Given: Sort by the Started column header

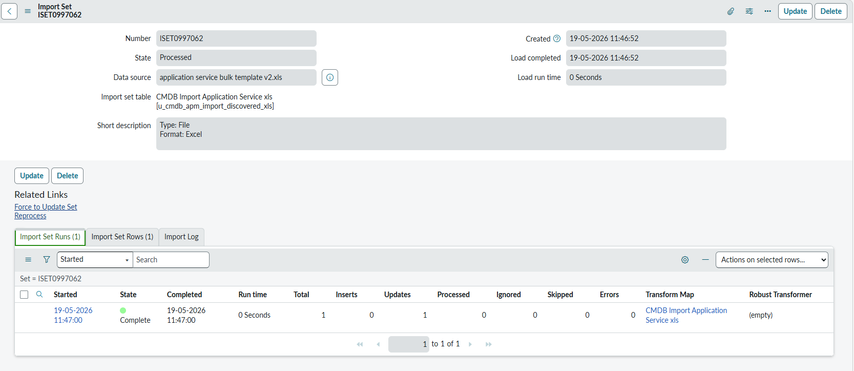Looking at the screenshot, I should coord(65,294).
